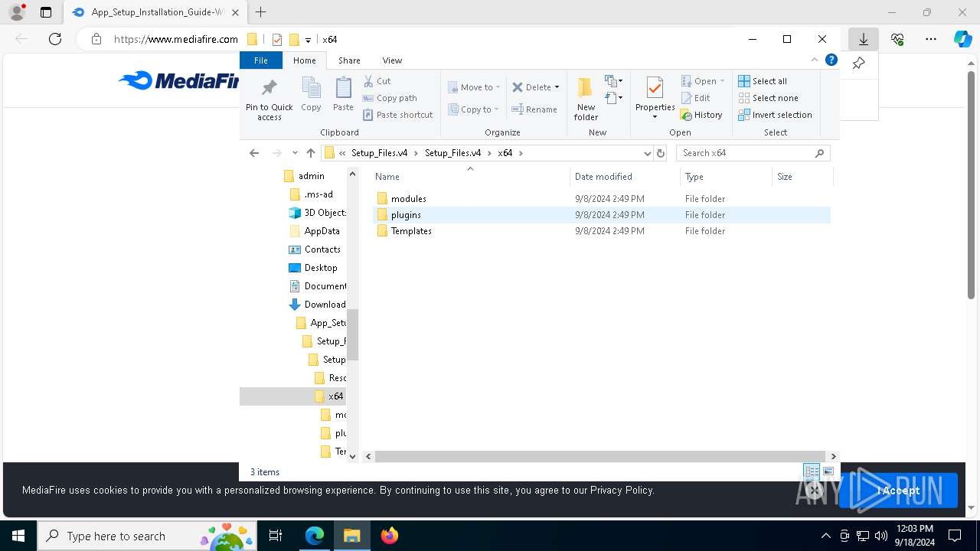Create a New folder
This screenshot has width=980, height=551.
[x=586, y=99]
